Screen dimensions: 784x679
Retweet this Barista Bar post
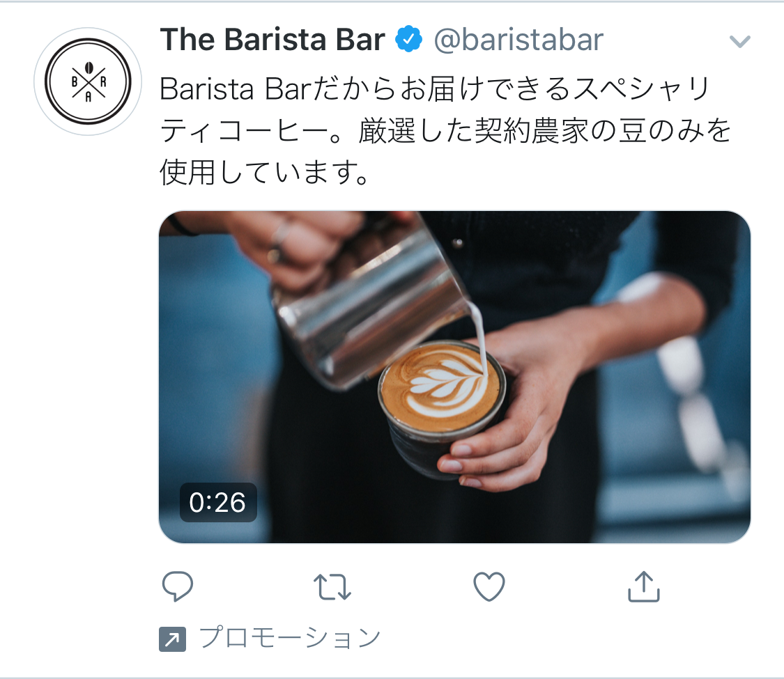pyautogui.click(x=332, y=586)
